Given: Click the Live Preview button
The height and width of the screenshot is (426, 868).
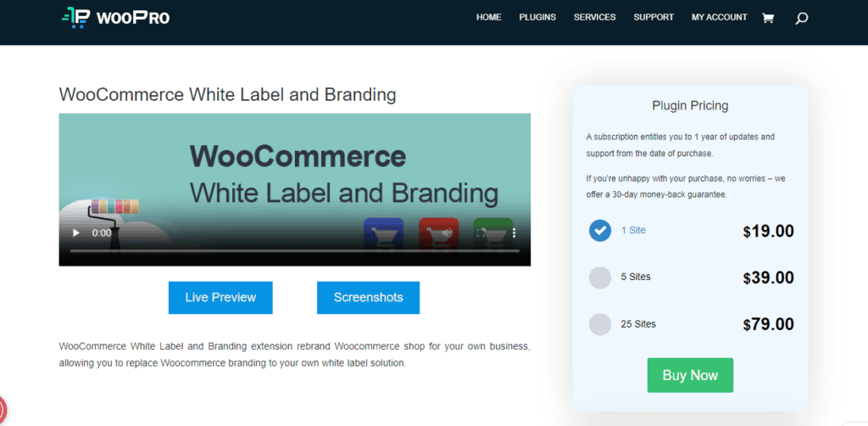Looking at the screenshot, I should click(220, 297).
